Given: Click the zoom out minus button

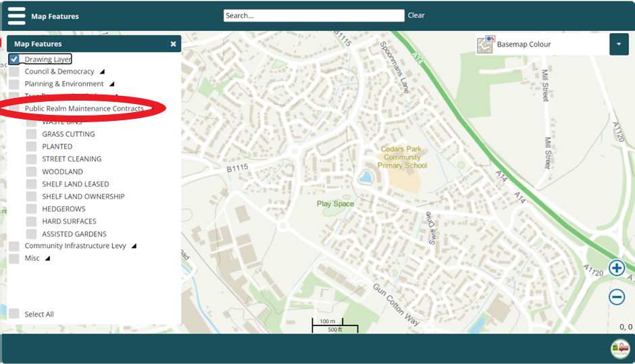Looking at the screenshot, I should [617, 296].
